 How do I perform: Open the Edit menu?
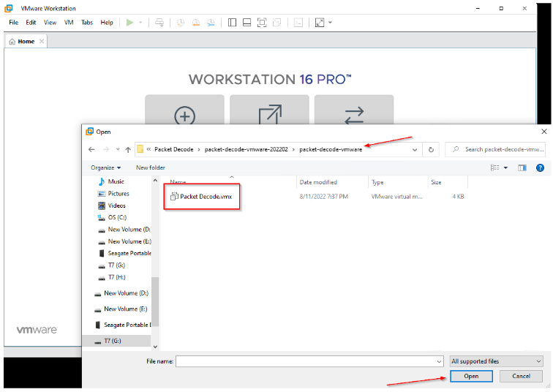click(31, 23)
